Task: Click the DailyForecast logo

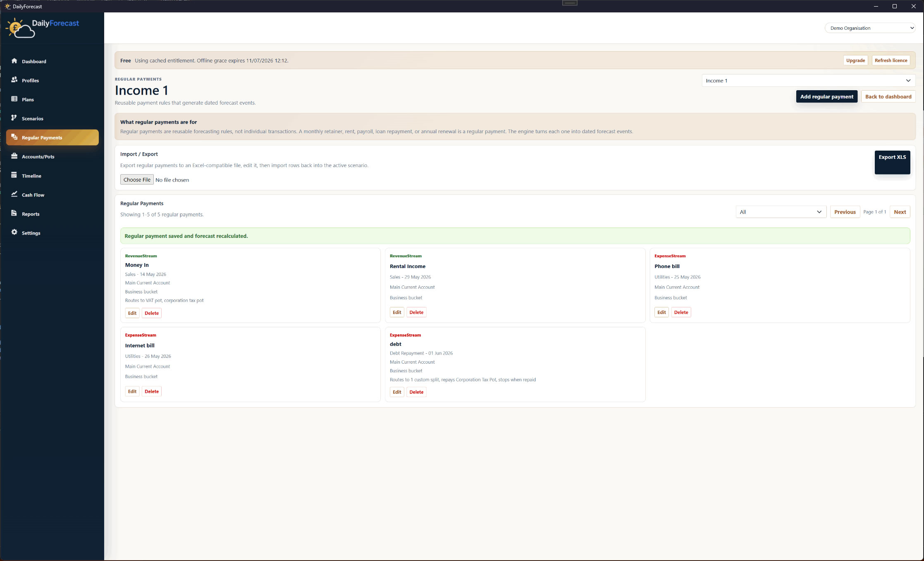Action: (42, 28)
